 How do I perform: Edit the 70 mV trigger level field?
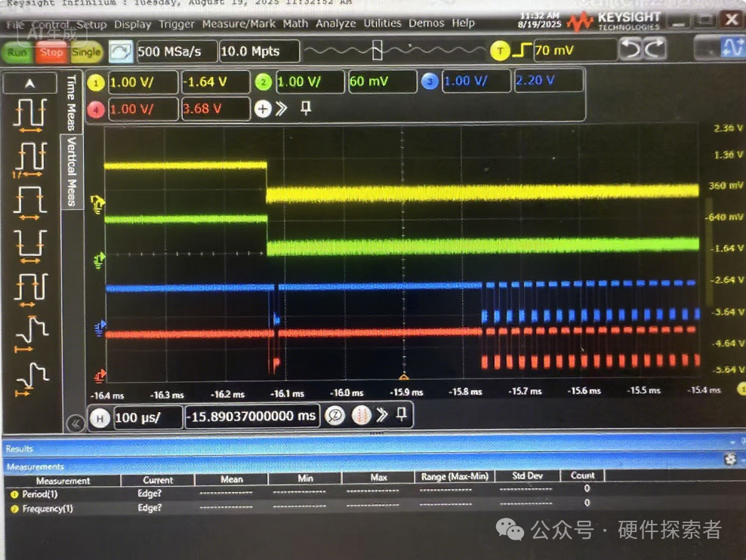pos(575,50)
